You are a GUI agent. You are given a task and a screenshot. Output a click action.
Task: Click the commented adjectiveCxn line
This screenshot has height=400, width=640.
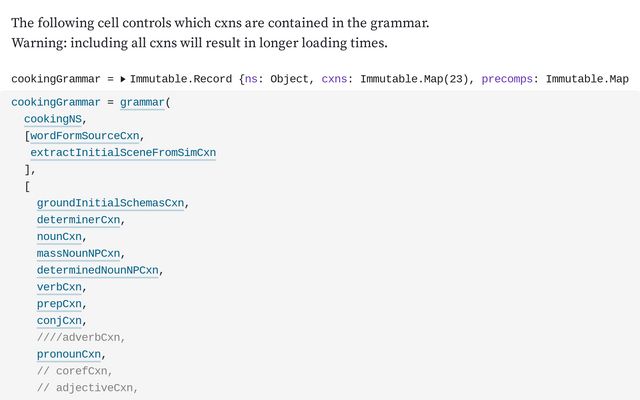pyautogui.click(x=87, y=388)
